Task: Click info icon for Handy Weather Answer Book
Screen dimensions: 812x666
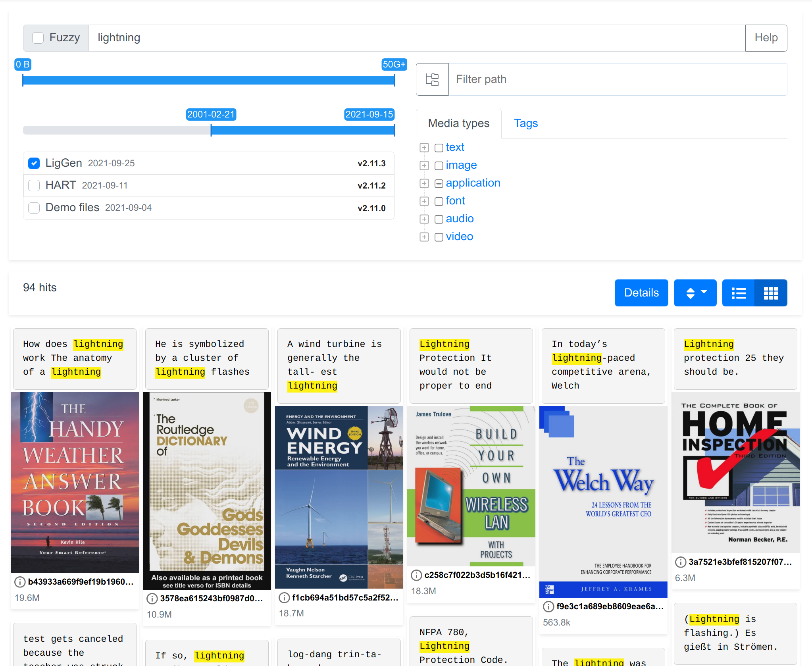Action: pyautogui.click(x=20, y=582)
